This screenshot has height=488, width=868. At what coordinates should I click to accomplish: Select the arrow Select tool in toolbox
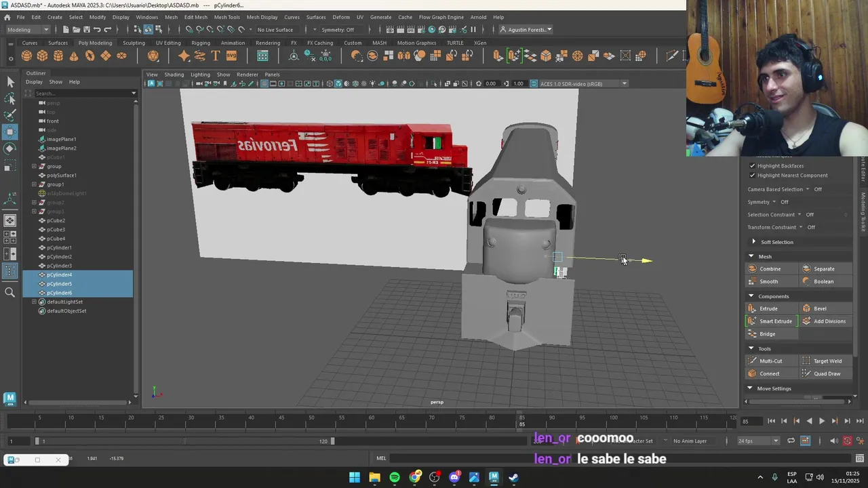coord(10,82)
